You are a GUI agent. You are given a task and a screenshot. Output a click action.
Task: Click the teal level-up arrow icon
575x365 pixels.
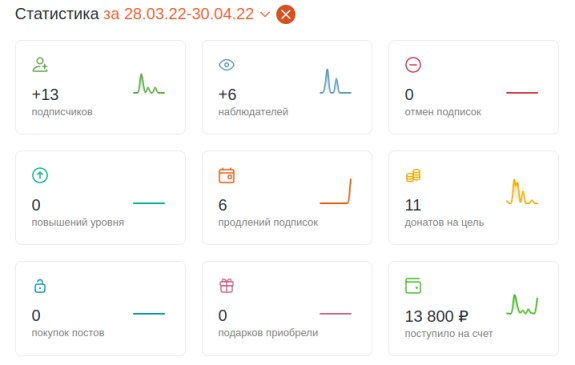pyautogui.click(x=40, y=175)
